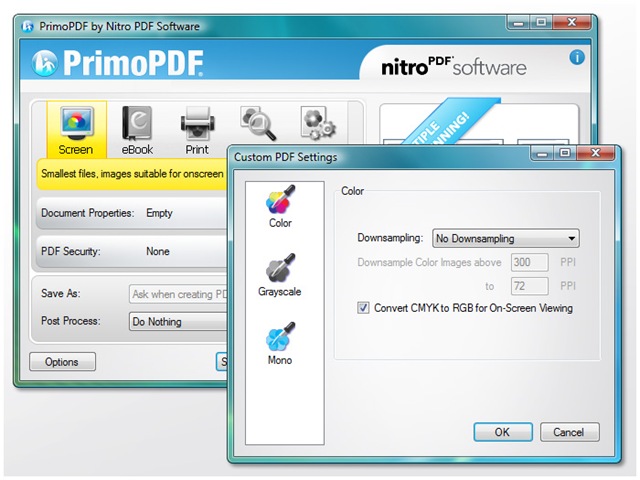The image size is (640, 480).
Task: Click the Save As field
Action: pyautogui.click(x=178, y=294)
